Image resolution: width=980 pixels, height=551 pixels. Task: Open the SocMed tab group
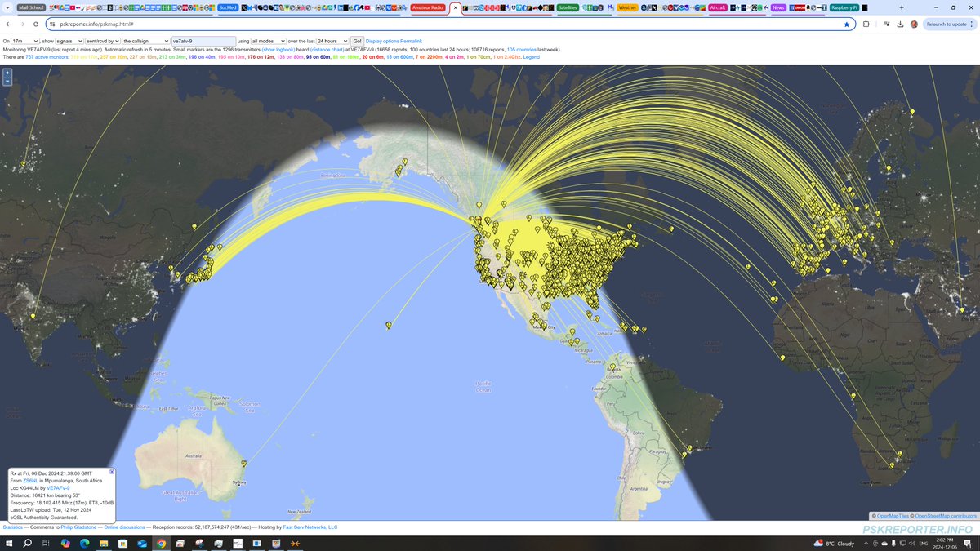228,7
